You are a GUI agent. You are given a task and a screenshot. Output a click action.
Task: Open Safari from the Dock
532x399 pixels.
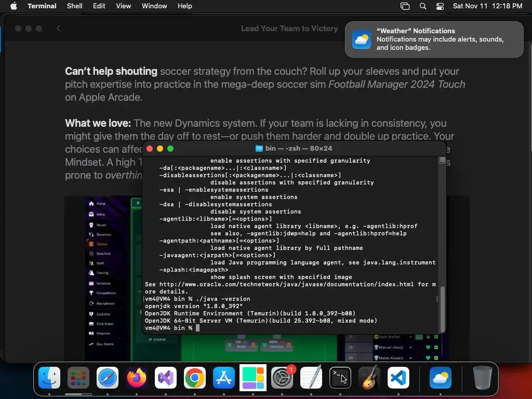[x=108, y=378]
